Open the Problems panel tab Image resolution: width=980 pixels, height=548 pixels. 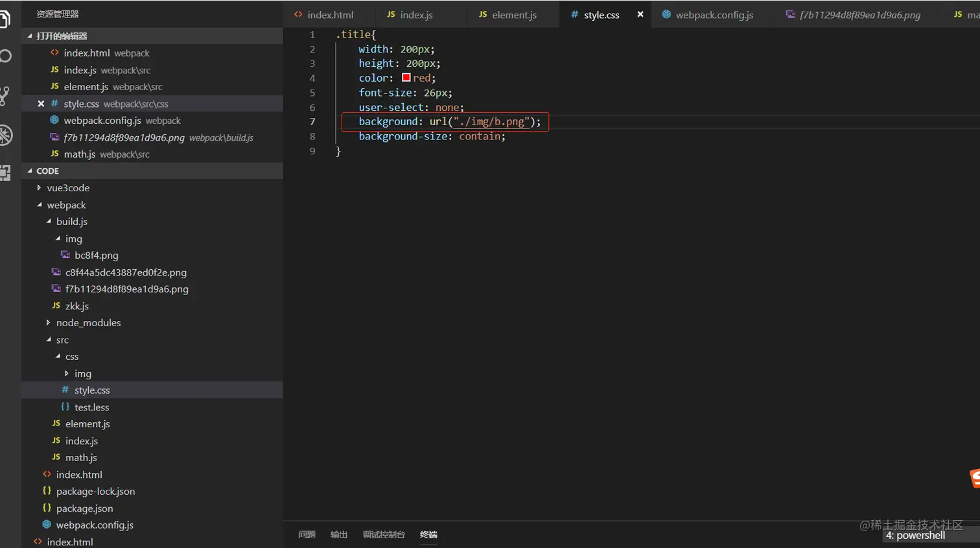click(307, 535)
